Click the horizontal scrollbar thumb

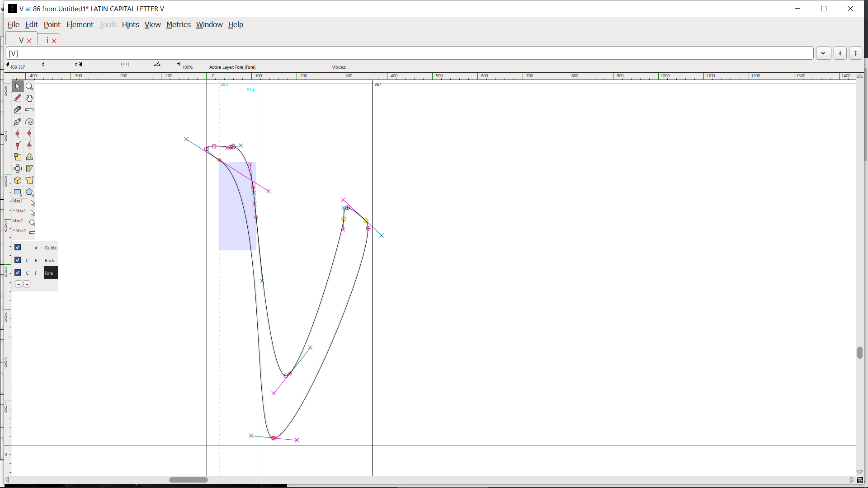(x=189, y=480)
